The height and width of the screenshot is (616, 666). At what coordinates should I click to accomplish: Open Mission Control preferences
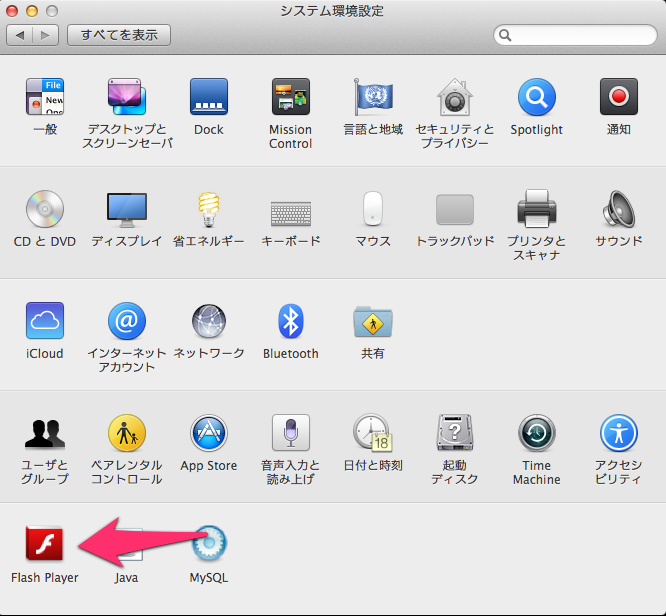tap(291, 97)
